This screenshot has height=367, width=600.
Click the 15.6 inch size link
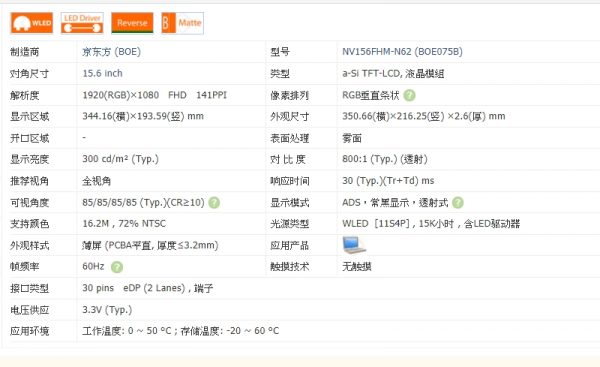103,73
